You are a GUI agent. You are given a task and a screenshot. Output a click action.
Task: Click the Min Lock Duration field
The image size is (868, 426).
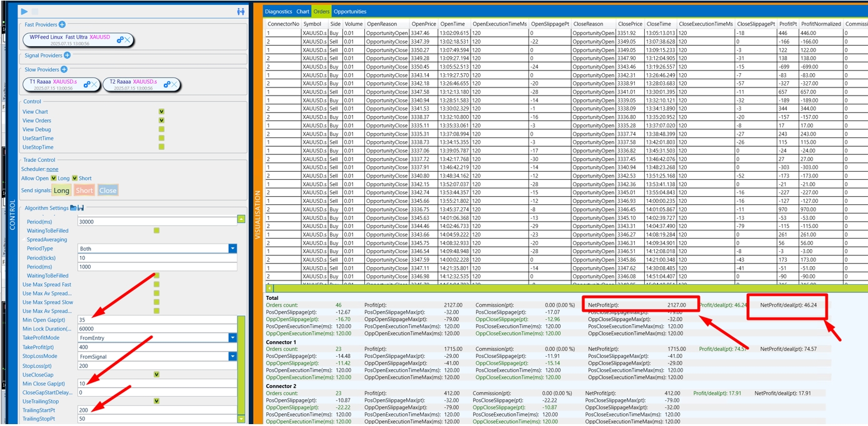157,329
